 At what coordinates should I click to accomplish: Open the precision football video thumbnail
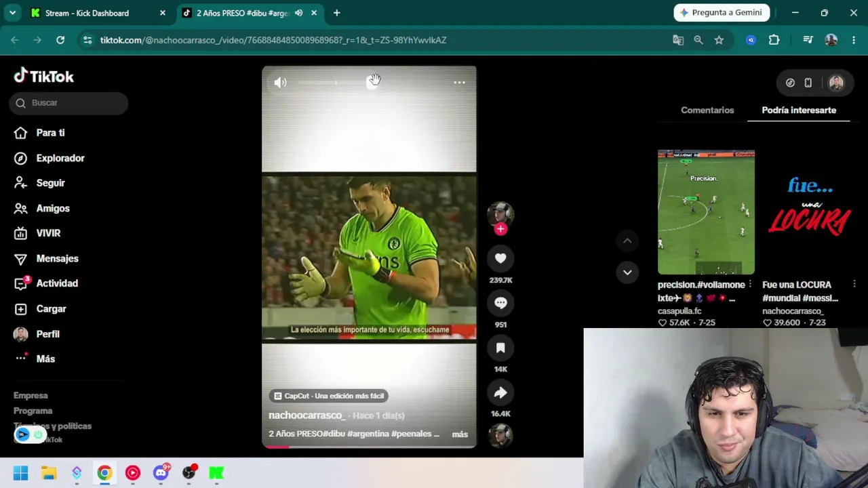(706, 212)
